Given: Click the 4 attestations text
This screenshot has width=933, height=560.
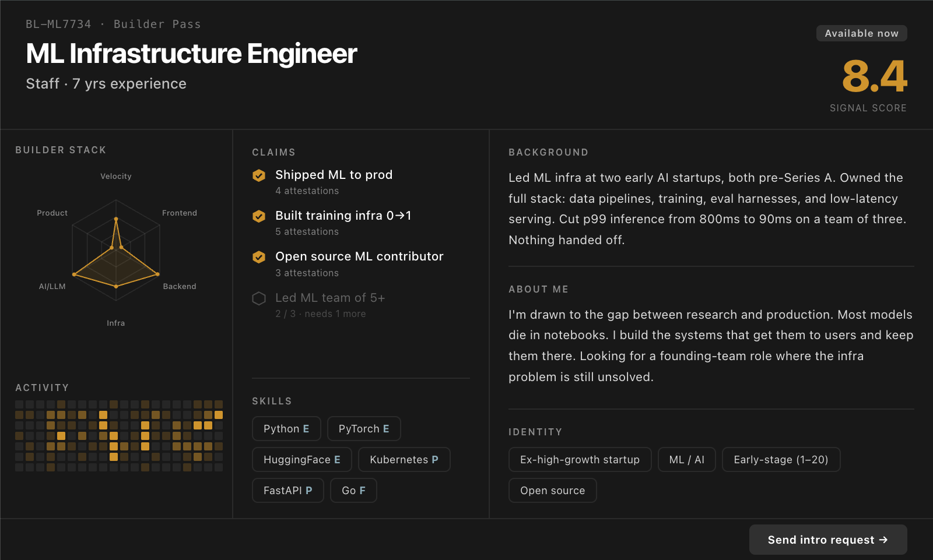Looking at the screenshot, I should tap(307, 191).
